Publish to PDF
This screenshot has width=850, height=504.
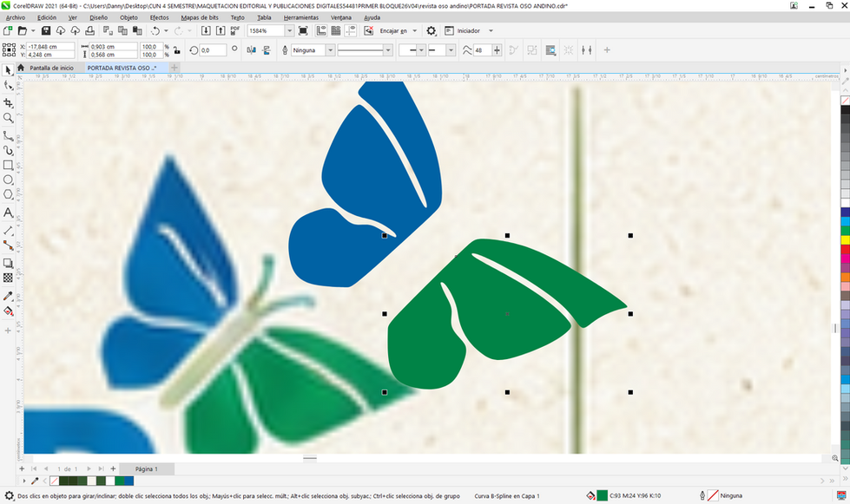(235, 31)
